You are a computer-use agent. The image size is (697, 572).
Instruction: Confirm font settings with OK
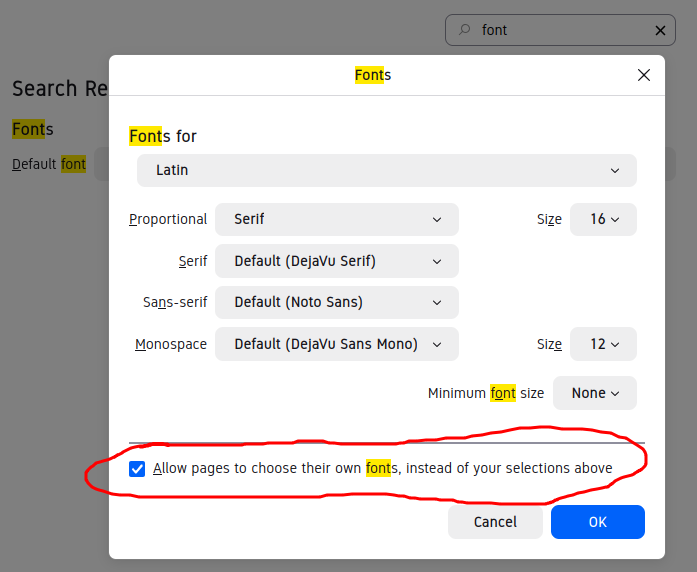click(x=597, y=522)
